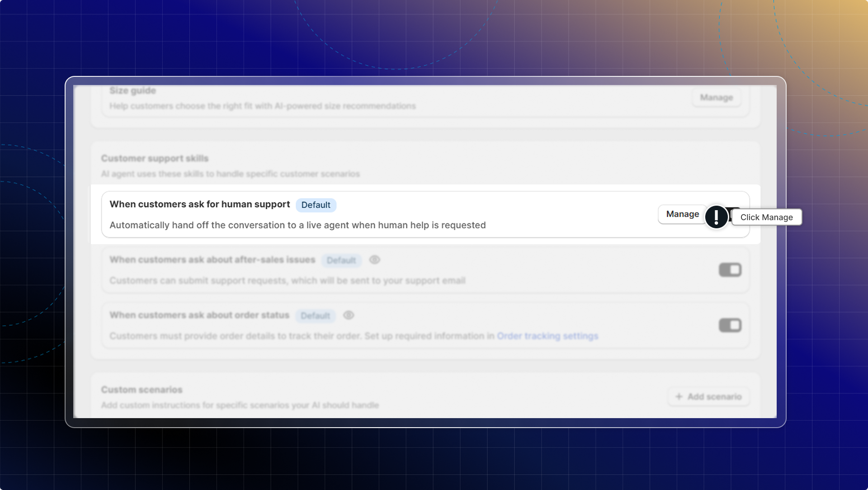Screen dimensions: 868x490
Task: Click the black exclamation mark hotspot icon
Action: click(x=716, y=217)
